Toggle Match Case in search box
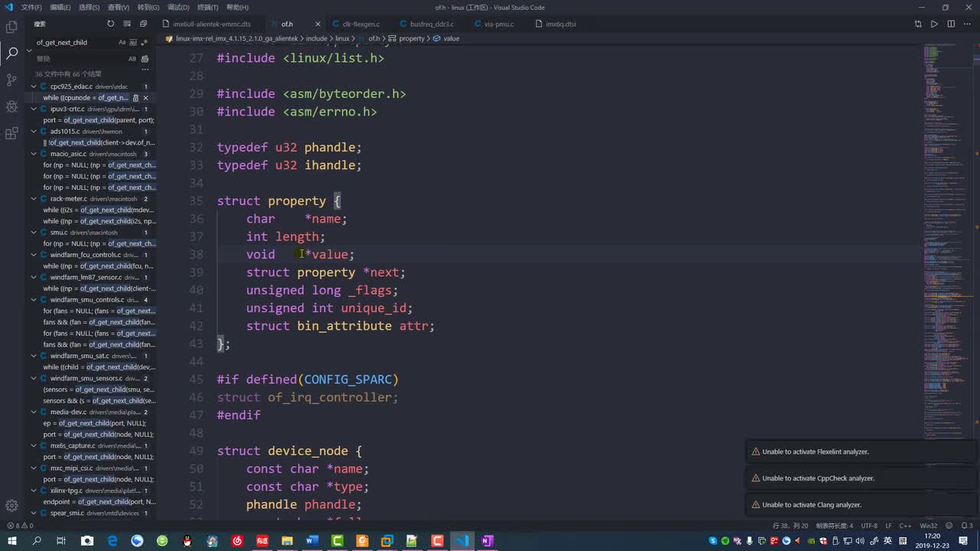 point(122,43)
